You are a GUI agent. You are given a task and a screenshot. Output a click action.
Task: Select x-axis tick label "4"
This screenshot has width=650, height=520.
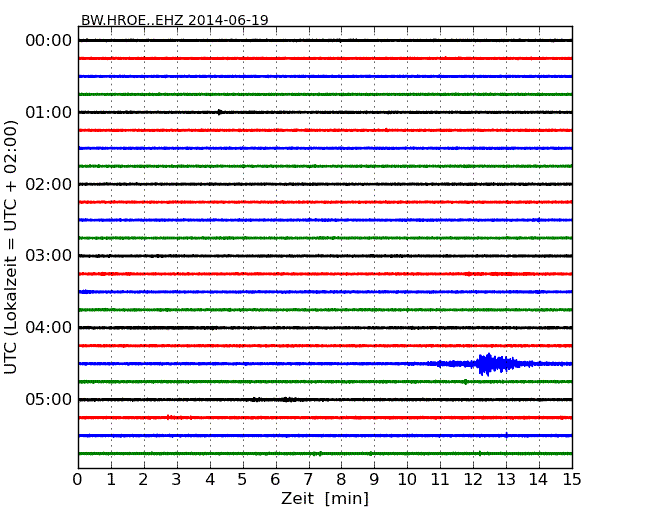[x=210, y=480]
